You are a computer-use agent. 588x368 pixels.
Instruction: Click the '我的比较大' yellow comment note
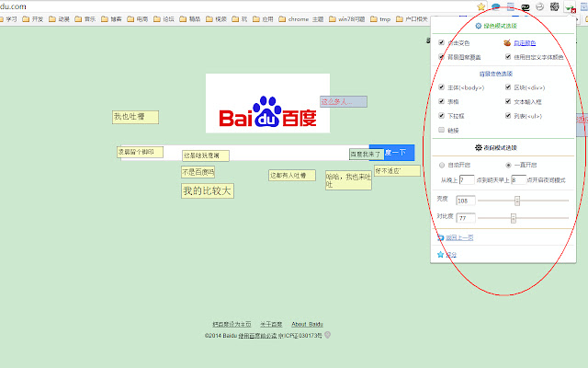pyautogui.click(x=208, y=190)
